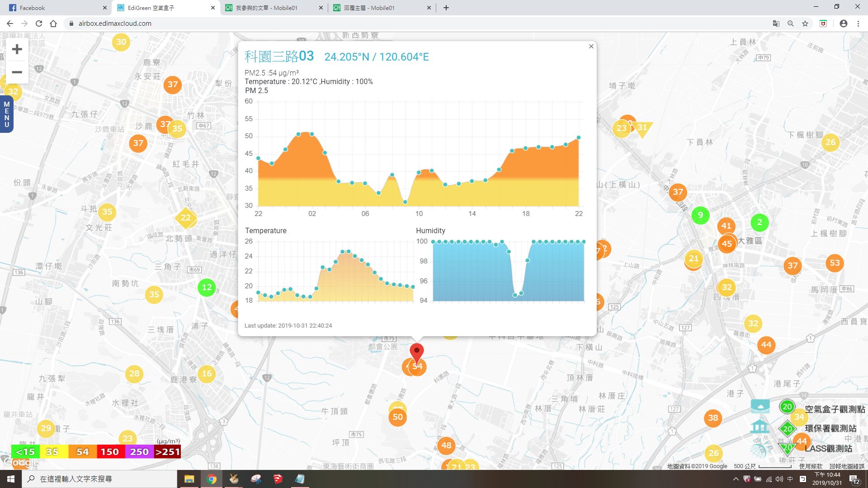Open the blue MENU side tab
Image resolution: width=868 pixels, height=488 pixels.
[x=6, y=114]
